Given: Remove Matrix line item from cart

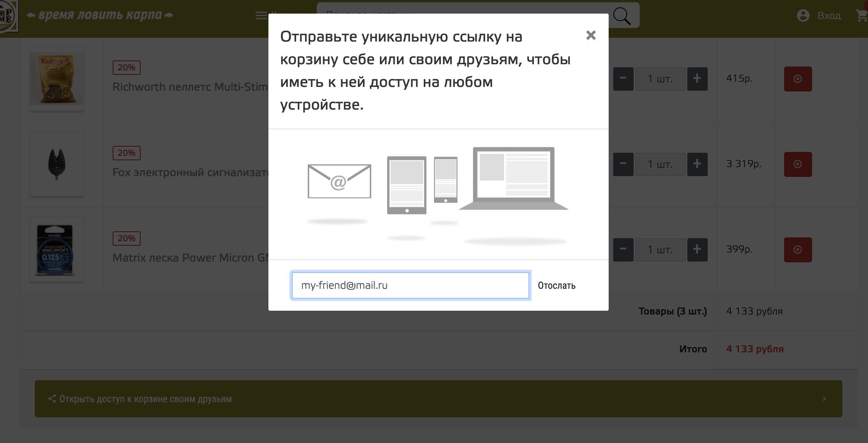Looking at the screenshot, I should (798, 249).
